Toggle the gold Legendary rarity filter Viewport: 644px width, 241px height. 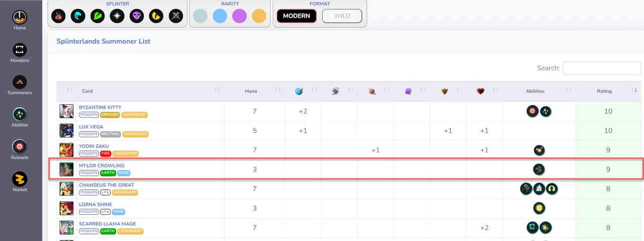coord(259,17)
